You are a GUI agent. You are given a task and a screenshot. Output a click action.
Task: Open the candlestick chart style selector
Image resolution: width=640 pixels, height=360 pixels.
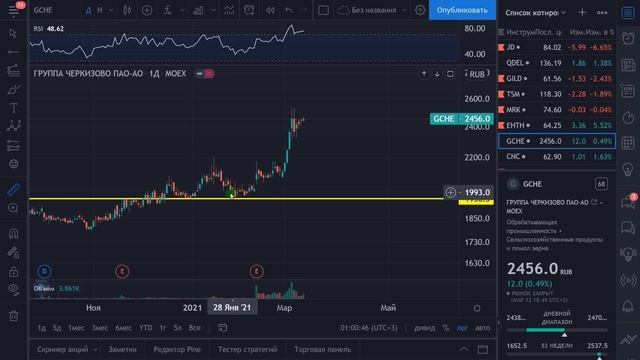pos(127,10)
